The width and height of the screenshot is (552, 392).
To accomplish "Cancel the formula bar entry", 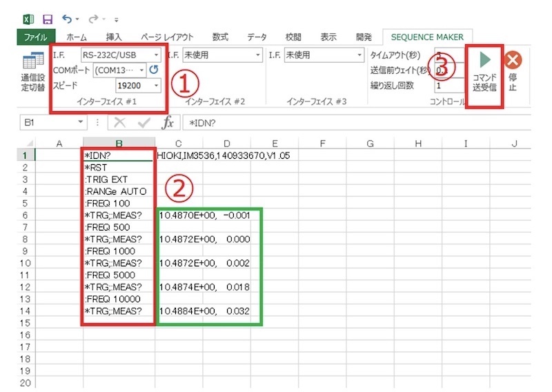I will coord(119,123).
